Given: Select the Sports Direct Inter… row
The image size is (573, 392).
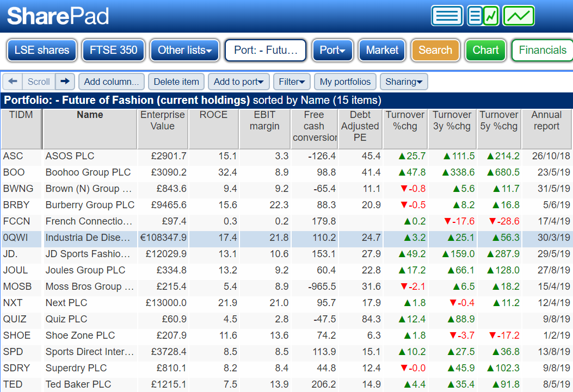Looking at the screenshot, I should coord(286,352).
